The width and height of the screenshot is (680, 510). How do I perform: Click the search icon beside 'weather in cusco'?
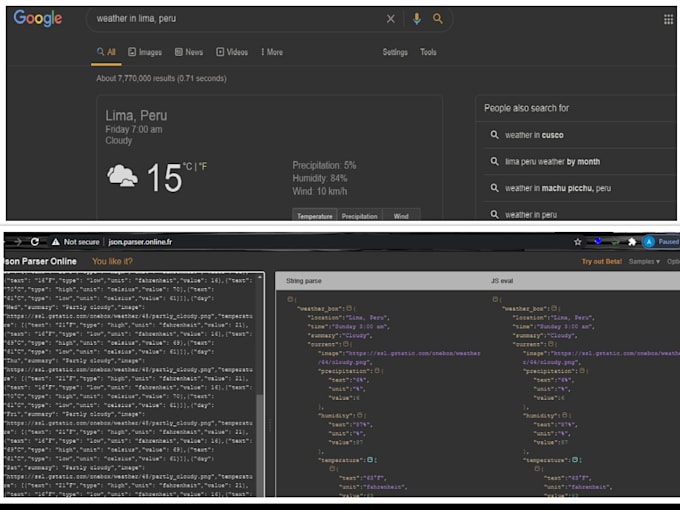tap(494, 135)
